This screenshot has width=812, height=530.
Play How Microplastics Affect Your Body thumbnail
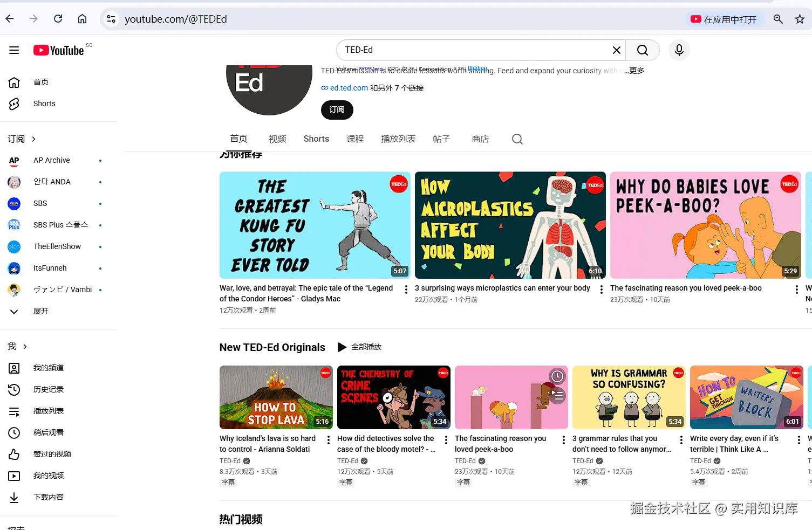point(510,225)
